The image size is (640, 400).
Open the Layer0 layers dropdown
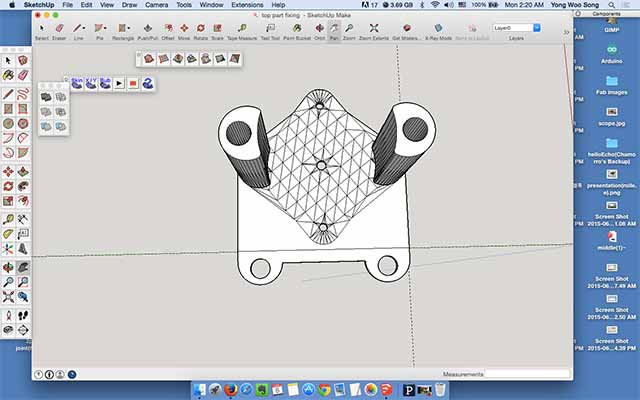[516, 28]
